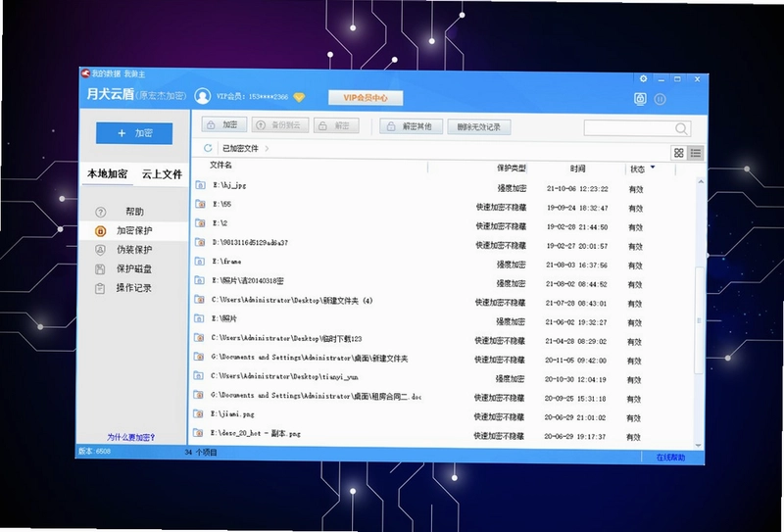Image resolution: width=784 pixels, height=532 pixels.
Task: Click the circular pause icon at top right
Action: pos(660,99)
